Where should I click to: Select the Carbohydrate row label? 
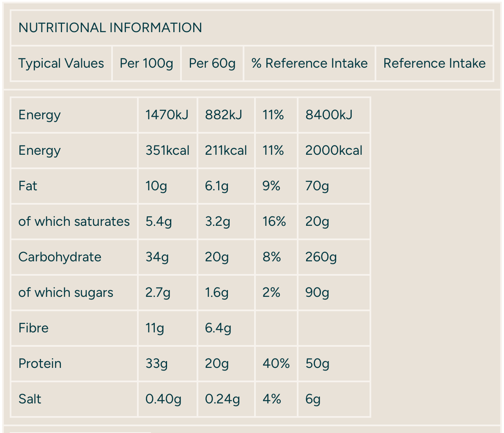click(60, 257)
